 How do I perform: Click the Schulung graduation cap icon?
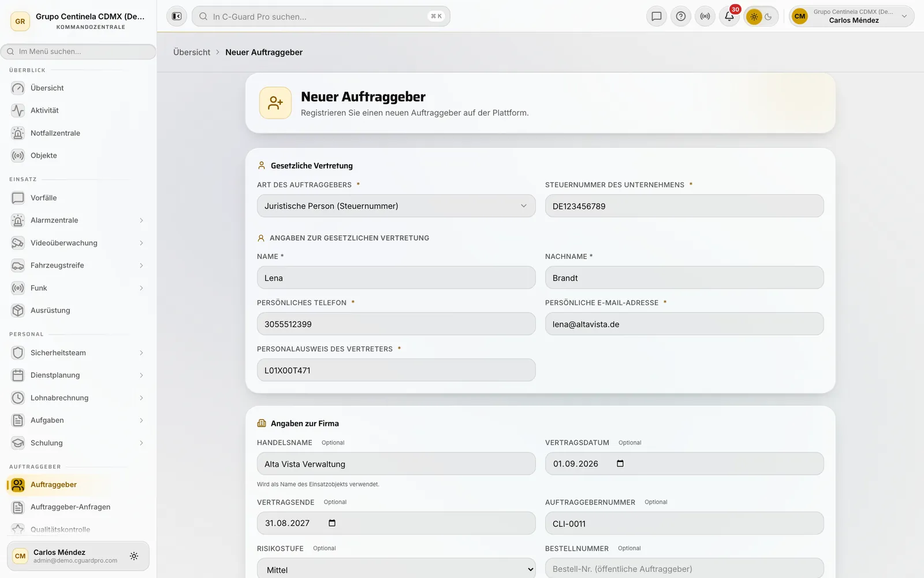(18, 443)
